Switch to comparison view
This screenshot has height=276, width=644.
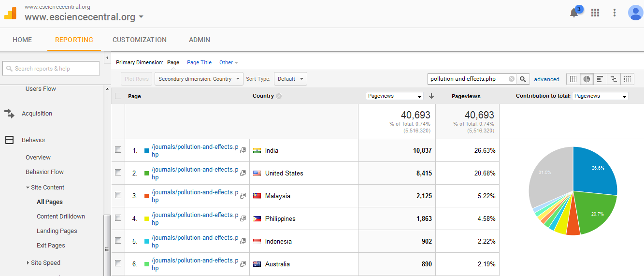(614, 79)
